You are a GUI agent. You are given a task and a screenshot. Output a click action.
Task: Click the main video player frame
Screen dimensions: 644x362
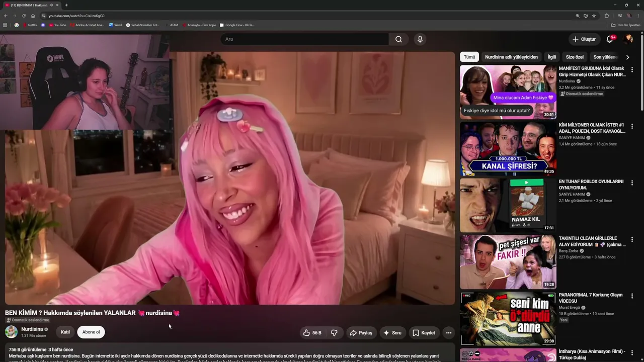click(230, 178)
